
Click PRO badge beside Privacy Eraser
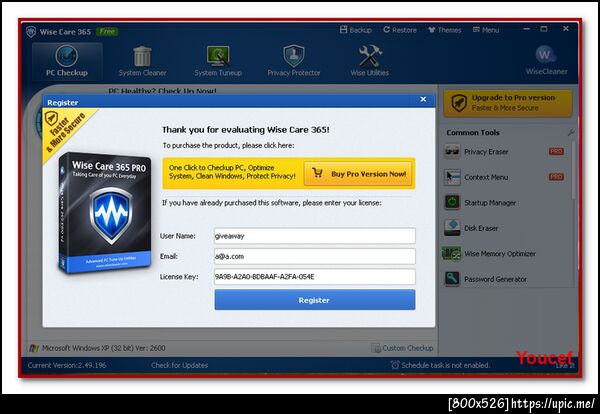tap(556, 152)
